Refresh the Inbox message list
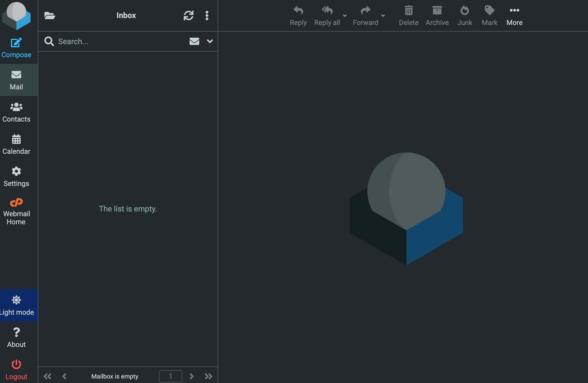This screenshot has width=588, height=383. (x=188, y=16)
